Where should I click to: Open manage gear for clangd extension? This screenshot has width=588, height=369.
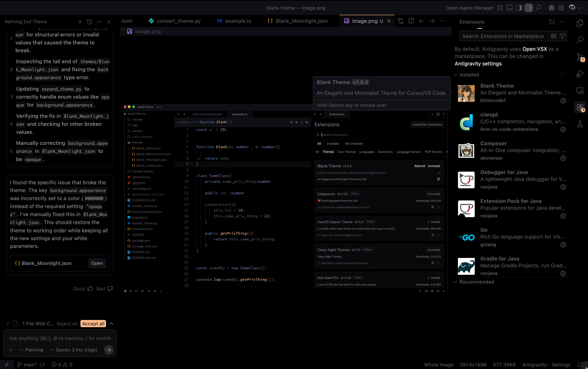(x=563, y=129)
